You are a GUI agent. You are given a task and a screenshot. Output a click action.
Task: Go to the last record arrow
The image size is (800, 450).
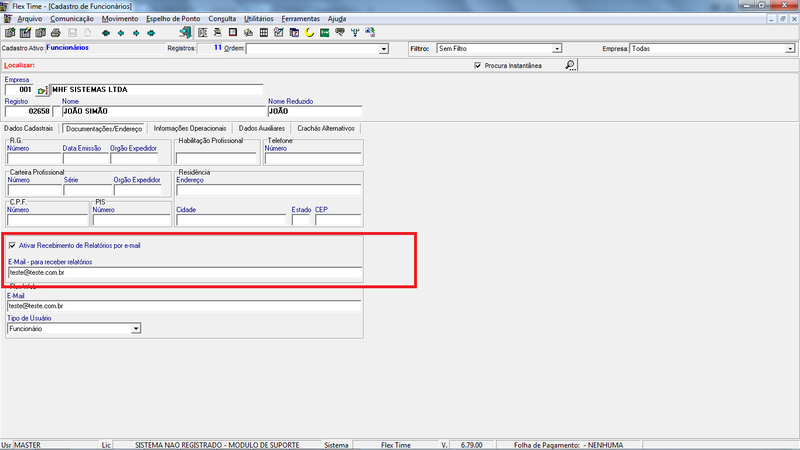[151, 33]
